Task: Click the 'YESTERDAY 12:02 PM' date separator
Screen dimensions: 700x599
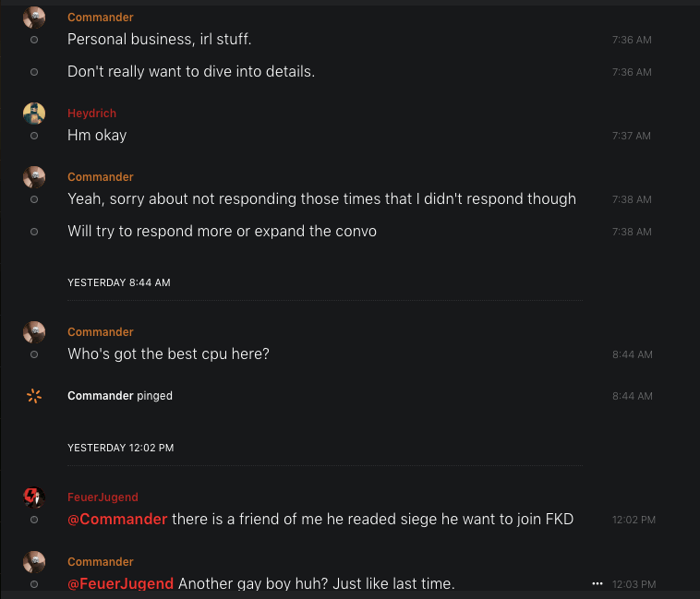Action: 120,448
